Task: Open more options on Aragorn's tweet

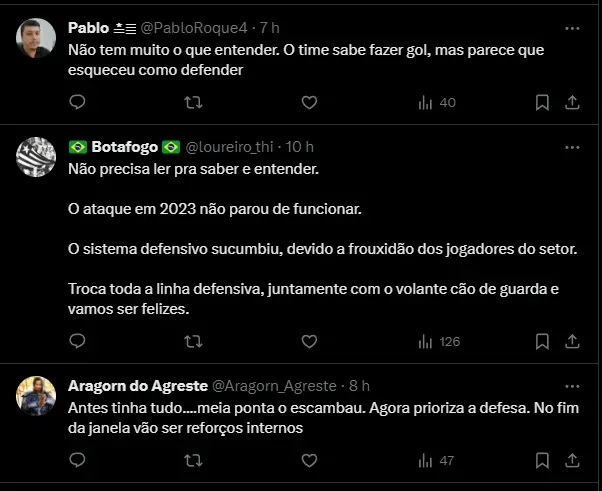Action: 571,386
